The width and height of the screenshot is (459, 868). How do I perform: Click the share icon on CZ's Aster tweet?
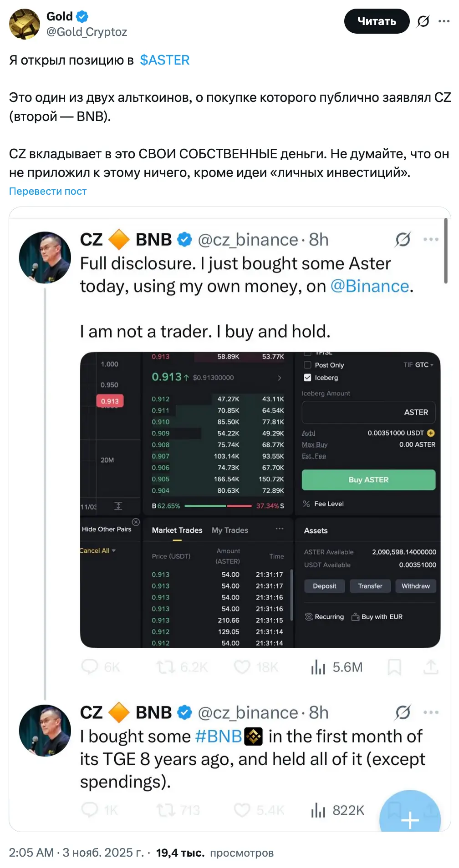pyautogui.click(x=431, y=667)
